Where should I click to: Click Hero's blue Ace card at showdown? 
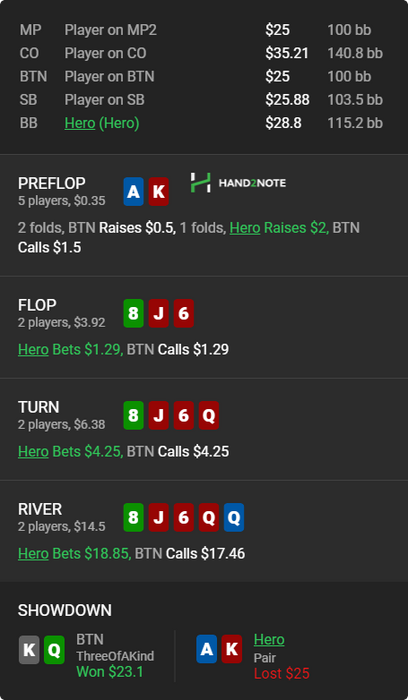(207, 649)
